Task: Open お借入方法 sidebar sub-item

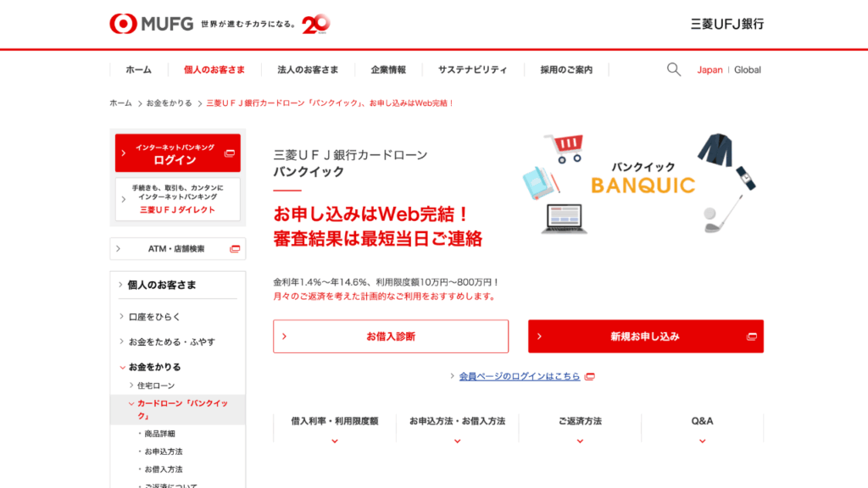Action: [164, 469]
